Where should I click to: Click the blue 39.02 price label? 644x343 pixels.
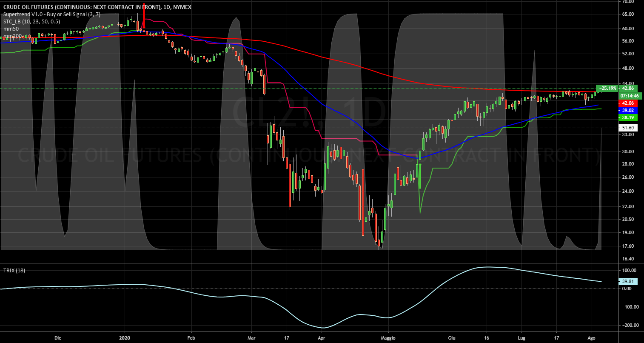point(628,110)
